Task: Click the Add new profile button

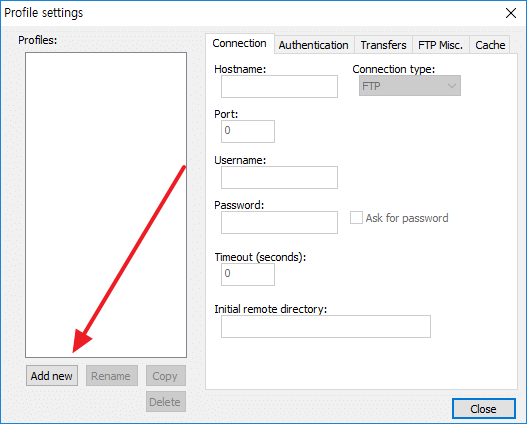Action: pos(52,376)
